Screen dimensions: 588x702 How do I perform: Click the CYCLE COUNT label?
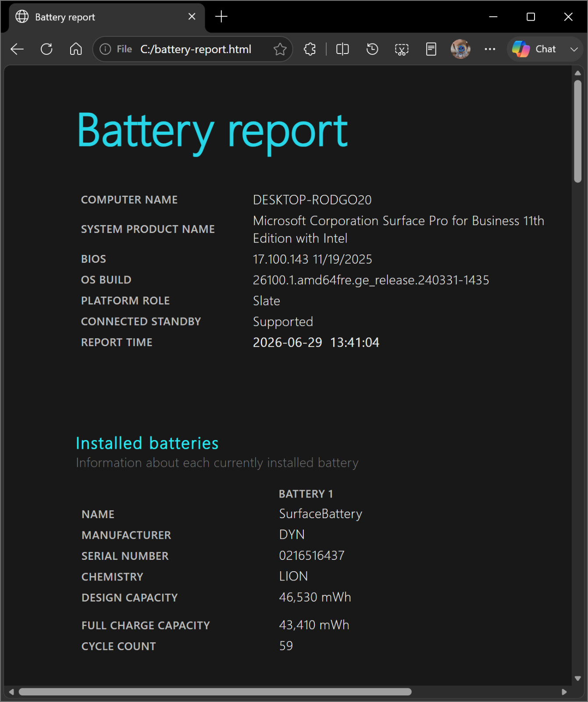pyautogui.click(x=118, y=647)
